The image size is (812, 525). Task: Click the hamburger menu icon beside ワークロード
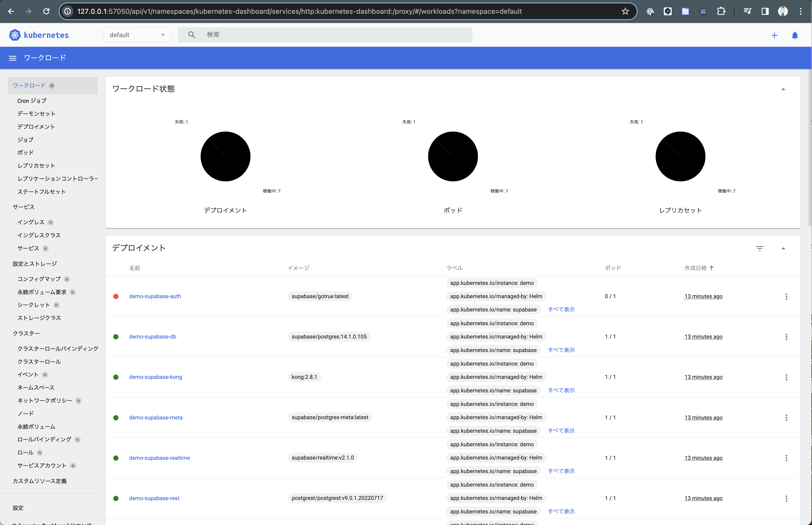coord(13,58)
